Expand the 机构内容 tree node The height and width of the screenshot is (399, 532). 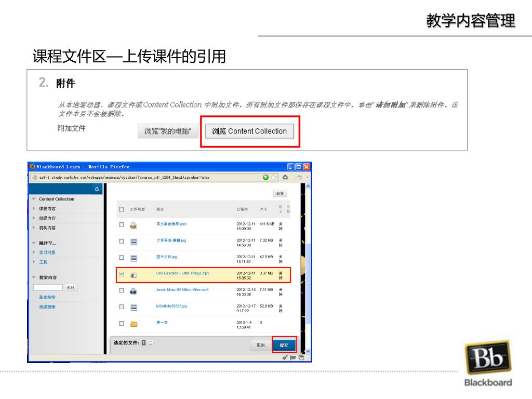[34, 228]
